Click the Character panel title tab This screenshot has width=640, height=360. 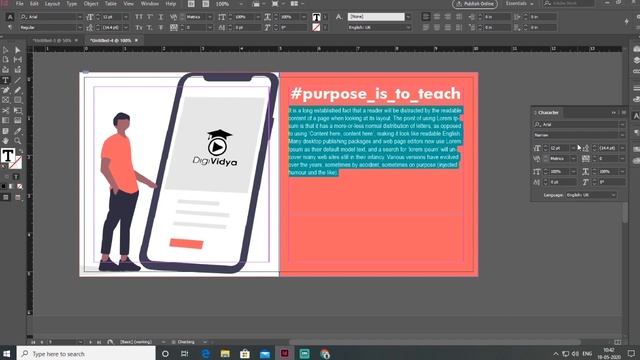point(548,113)
